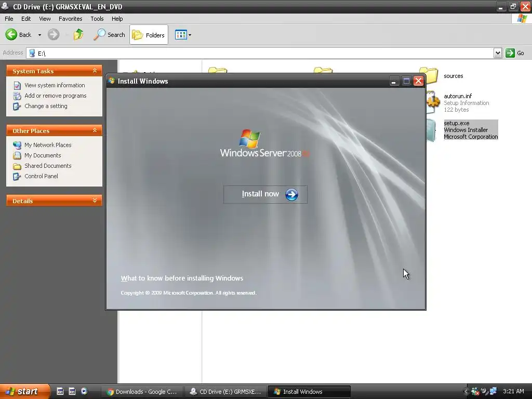Click the Windows Start button
The image size is (532, 399).
[x=24, y=391]
